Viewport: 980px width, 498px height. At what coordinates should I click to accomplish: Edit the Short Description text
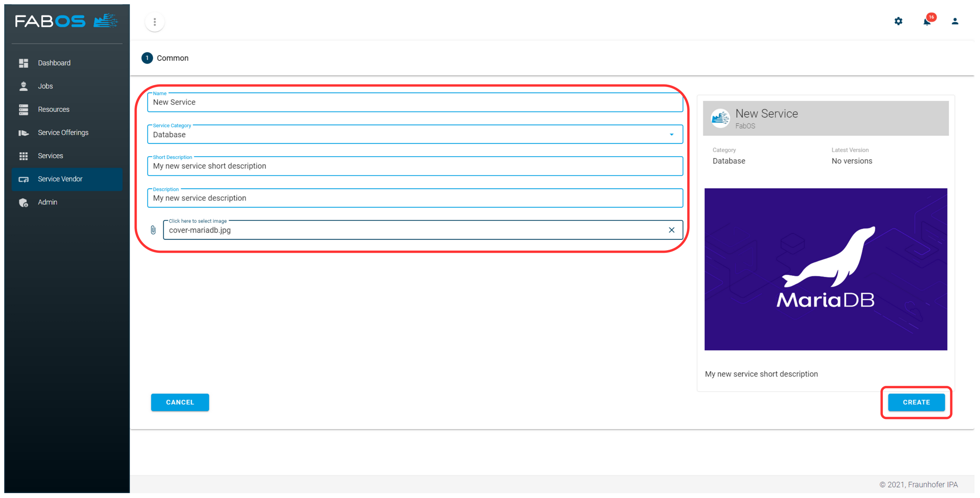(414, 166)
